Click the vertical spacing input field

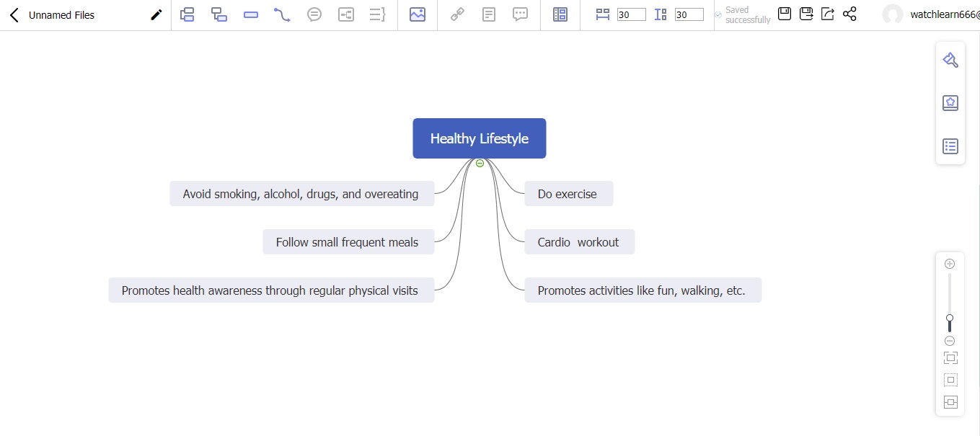689,14
